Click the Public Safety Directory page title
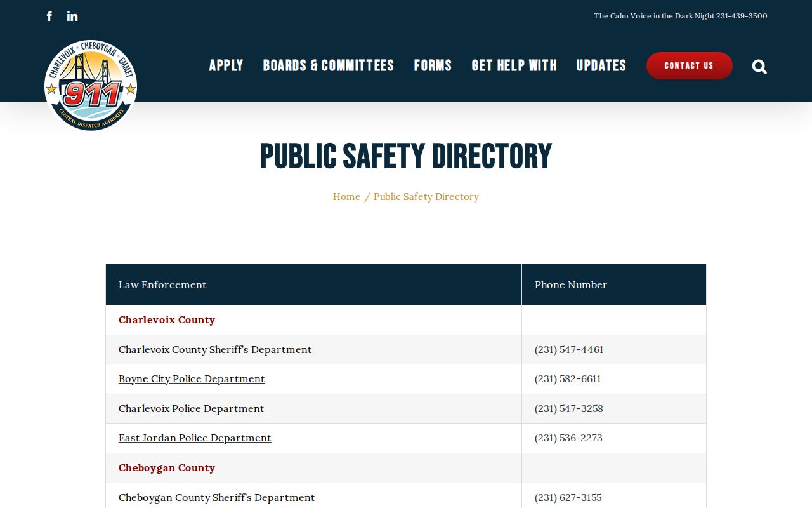 [x=406, y=157]
